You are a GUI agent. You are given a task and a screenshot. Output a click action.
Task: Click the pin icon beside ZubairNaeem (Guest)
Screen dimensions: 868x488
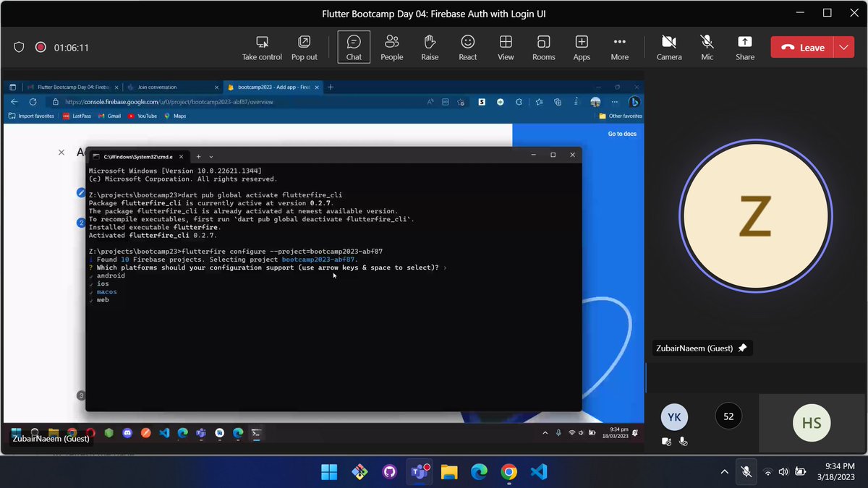742,348
